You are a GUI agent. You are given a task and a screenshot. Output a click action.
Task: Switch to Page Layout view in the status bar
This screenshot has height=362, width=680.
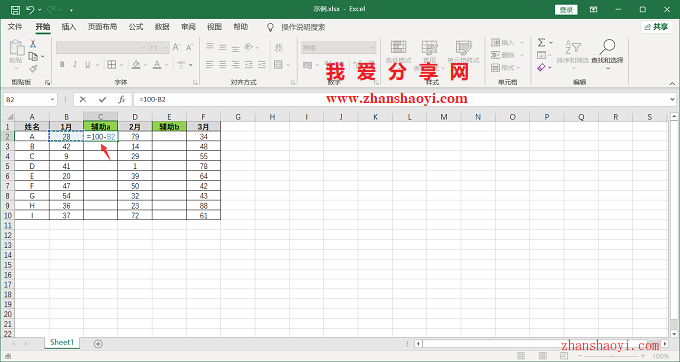click(x=543, y=356)
